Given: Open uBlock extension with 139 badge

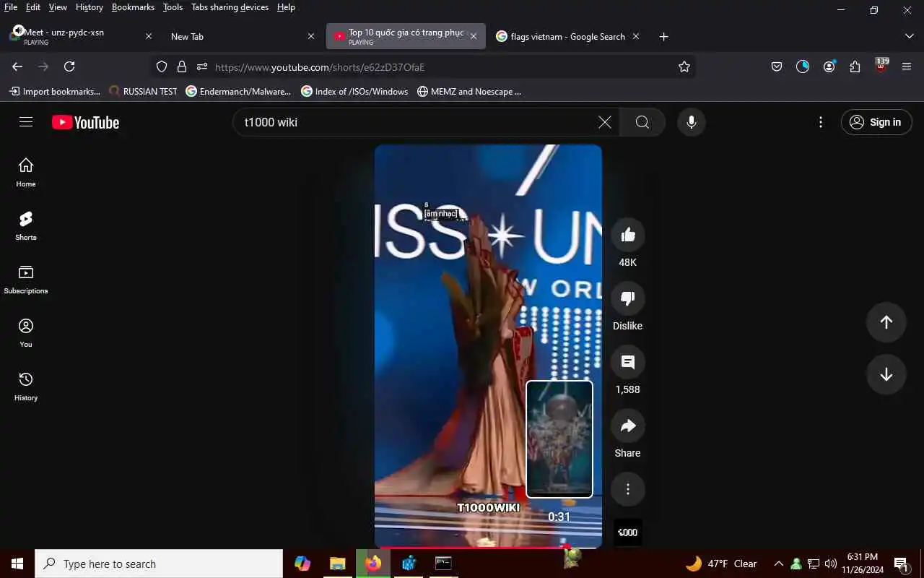Looking at the screenshot, I should pyautogui.click(x=881, y=66).
